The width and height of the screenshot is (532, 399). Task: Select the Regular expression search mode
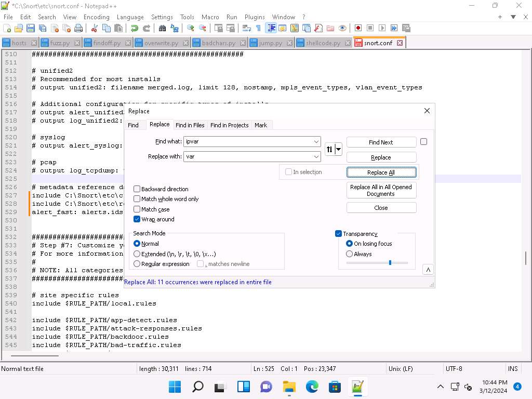pos(137,264)
